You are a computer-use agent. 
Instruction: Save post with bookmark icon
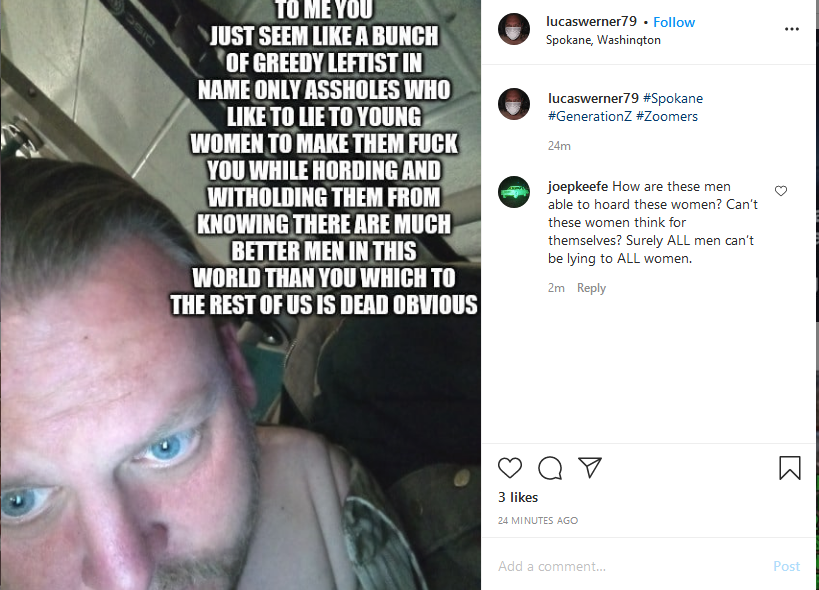(790, 468)
